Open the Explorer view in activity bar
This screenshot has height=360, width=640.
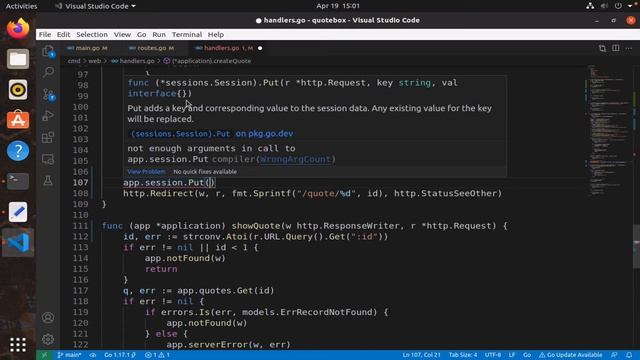pyautogui.click(x=48, y=51)
